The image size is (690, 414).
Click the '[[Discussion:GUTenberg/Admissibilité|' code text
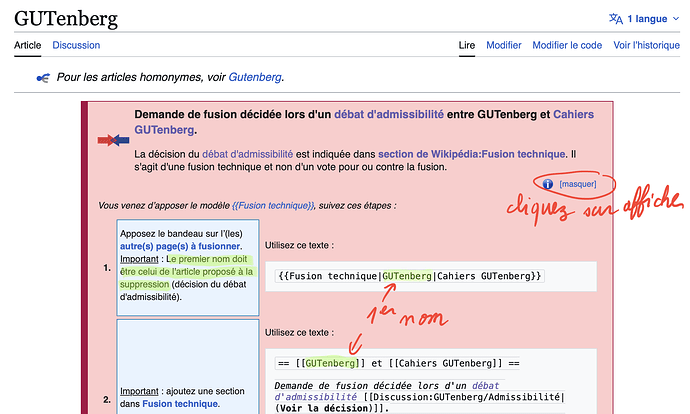click(x=464, y=397)
